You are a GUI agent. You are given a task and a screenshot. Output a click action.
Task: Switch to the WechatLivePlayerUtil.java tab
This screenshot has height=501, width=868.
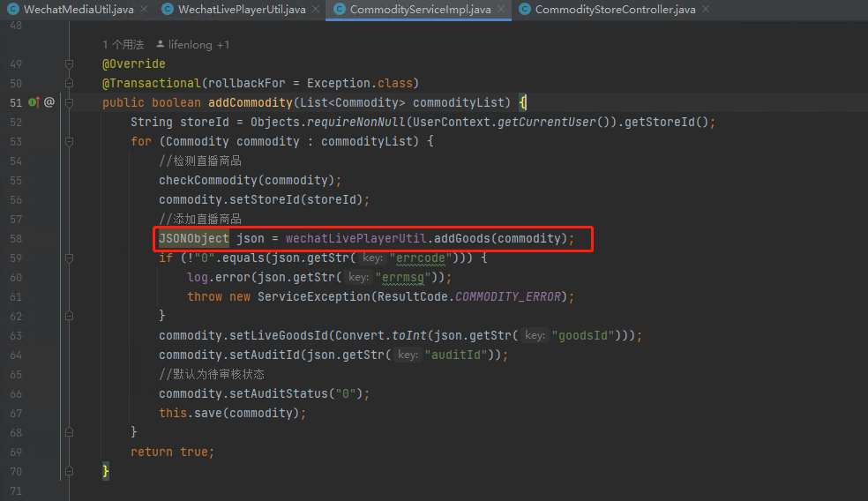(242, 10)
